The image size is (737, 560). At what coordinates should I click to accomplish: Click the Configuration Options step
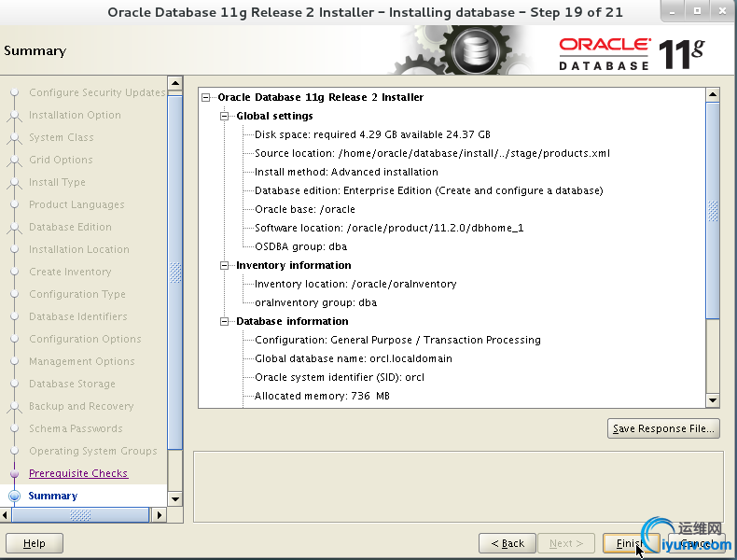click(x=85, y=340)
